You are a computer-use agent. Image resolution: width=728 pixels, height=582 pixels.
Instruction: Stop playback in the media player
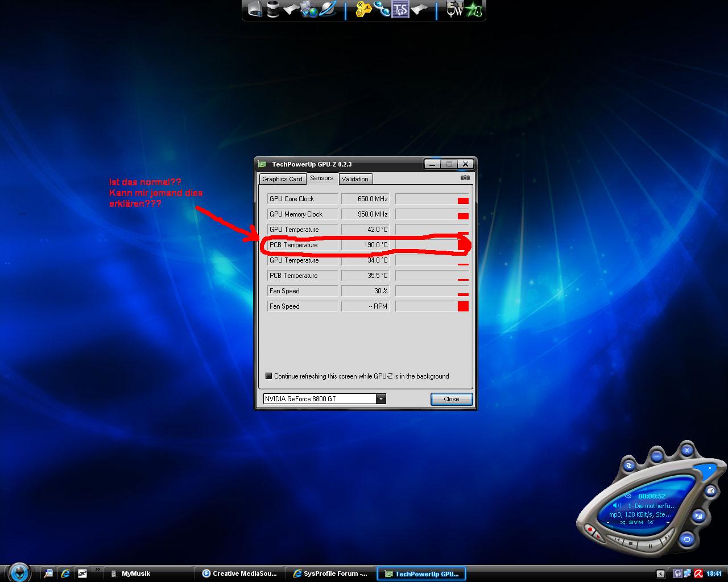point(631,543)
